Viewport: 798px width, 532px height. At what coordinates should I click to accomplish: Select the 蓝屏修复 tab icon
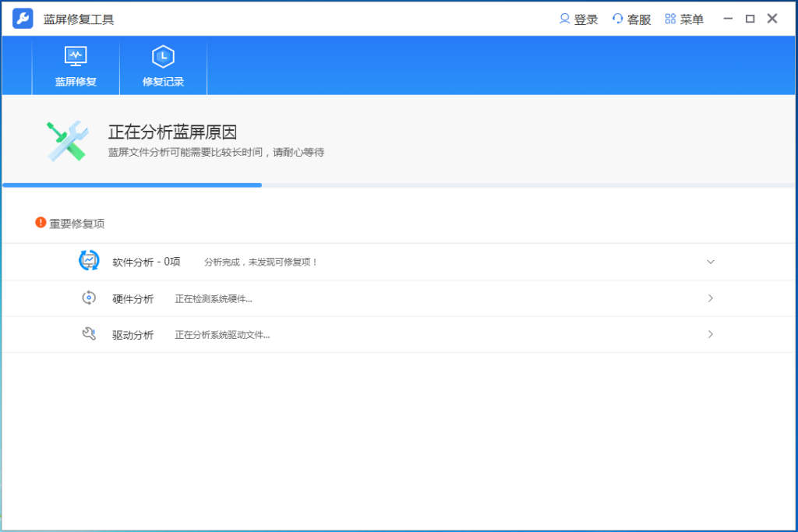click(x=75, y=56)
